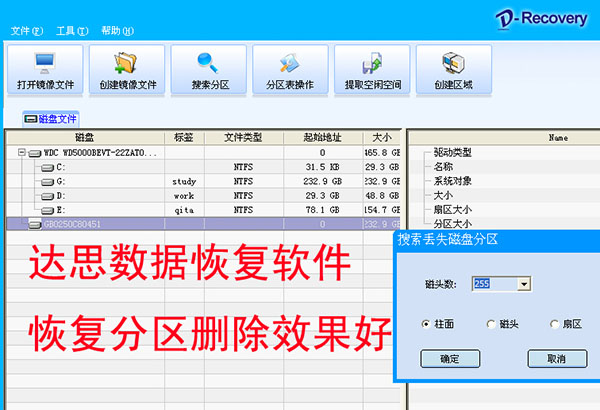
Task: Select the C: partition row
Action: click(203, 167)
